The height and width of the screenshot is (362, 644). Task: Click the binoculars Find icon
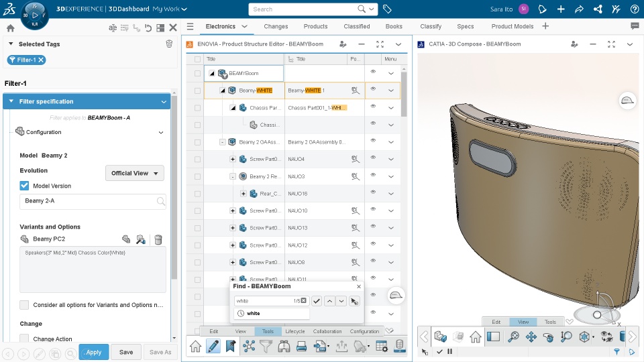tap(284, 347)
